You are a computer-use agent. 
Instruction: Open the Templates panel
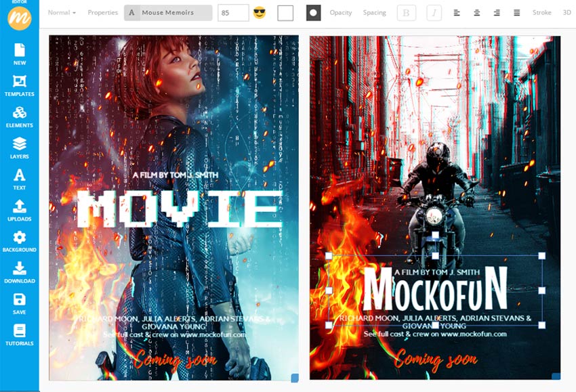20,85
